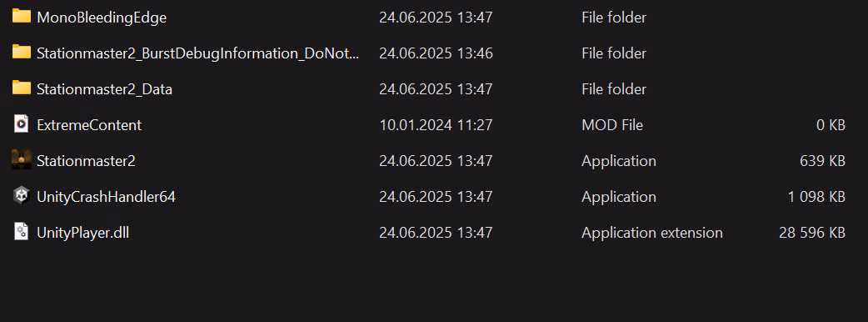868x322 pixels.
Task: Select the MonoBleedingEdge folder icon
Action: tap(22, 16)
